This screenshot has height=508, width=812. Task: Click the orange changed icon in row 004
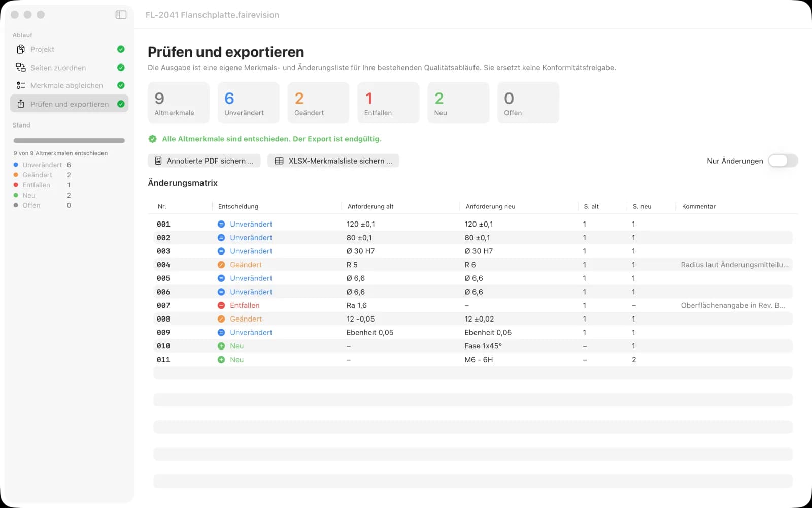221,265
